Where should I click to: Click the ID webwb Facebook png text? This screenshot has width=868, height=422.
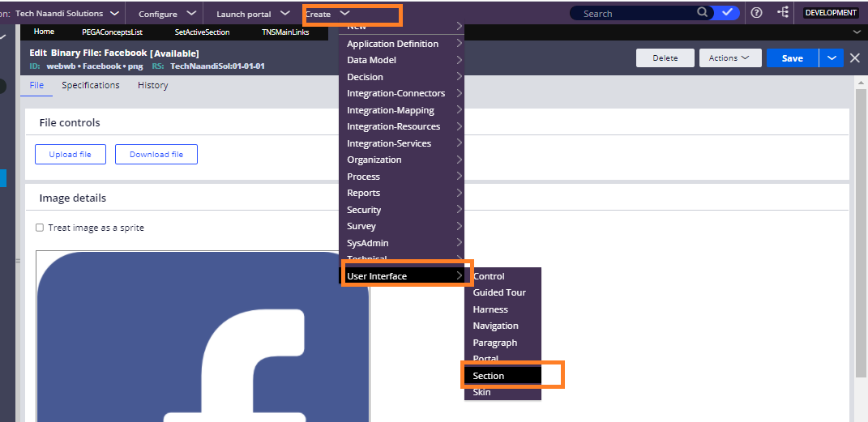pyautogui.click(x=95, y=66)
